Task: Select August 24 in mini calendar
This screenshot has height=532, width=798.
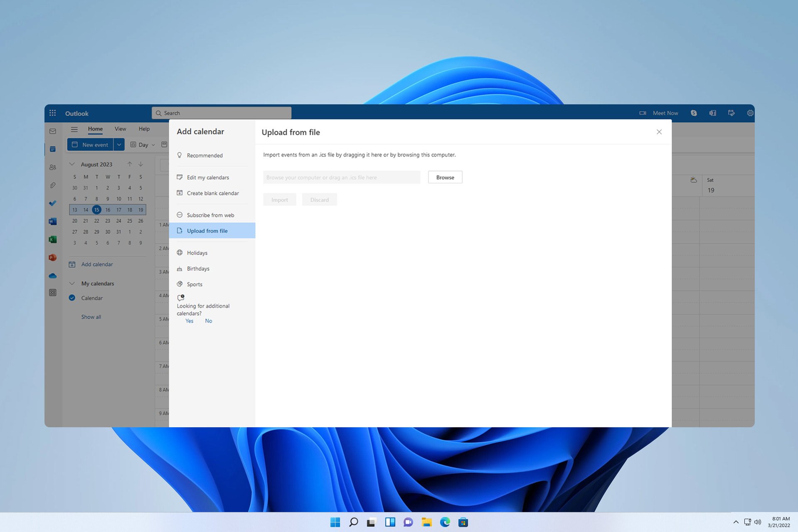Action: click(119, 221)
